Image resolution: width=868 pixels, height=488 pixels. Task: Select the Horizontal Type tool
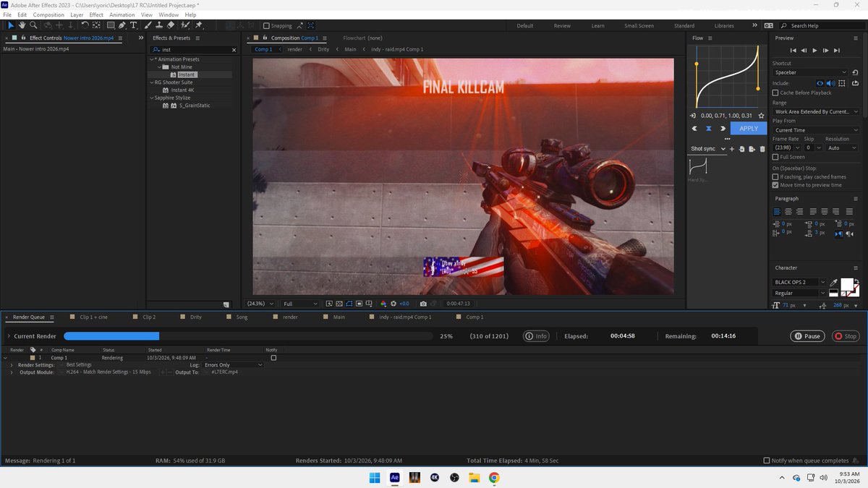click(134, 25)
